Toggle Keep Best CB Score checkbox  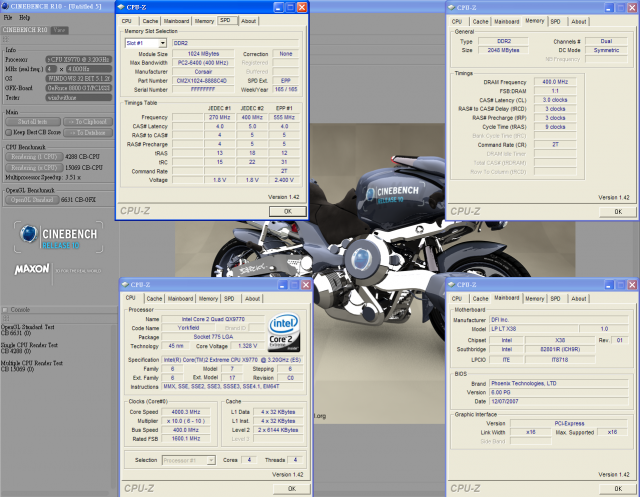pos(9,133)
